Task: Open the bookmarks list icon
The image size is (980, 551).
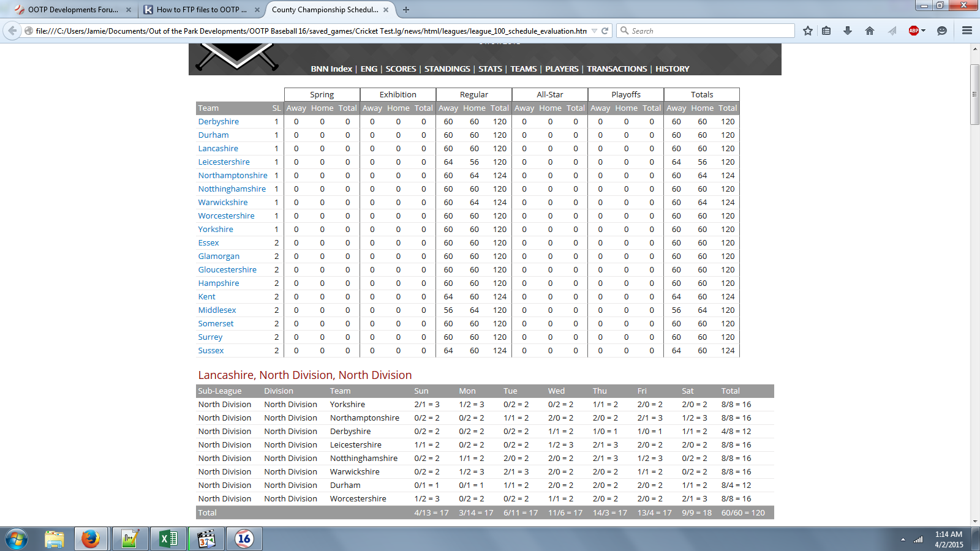Action: (x=826, y=31)
